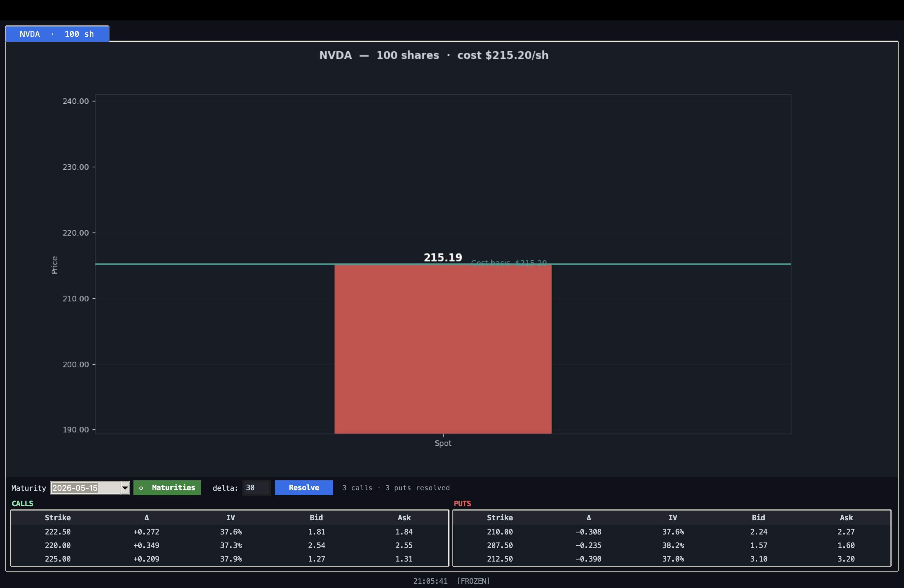
Task: Click the red PUTS section label
Action: [462, 503]
